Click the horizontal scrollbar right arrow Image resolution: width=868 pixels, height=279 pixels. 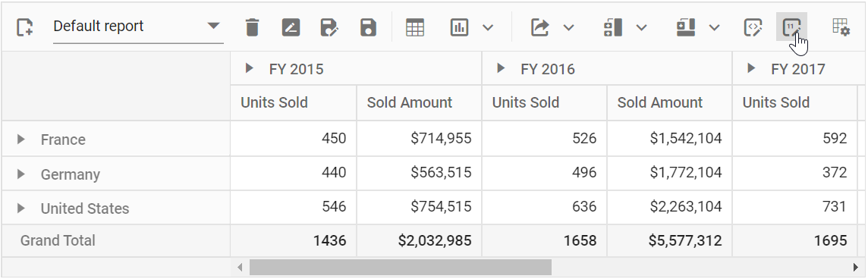point(856,268)
